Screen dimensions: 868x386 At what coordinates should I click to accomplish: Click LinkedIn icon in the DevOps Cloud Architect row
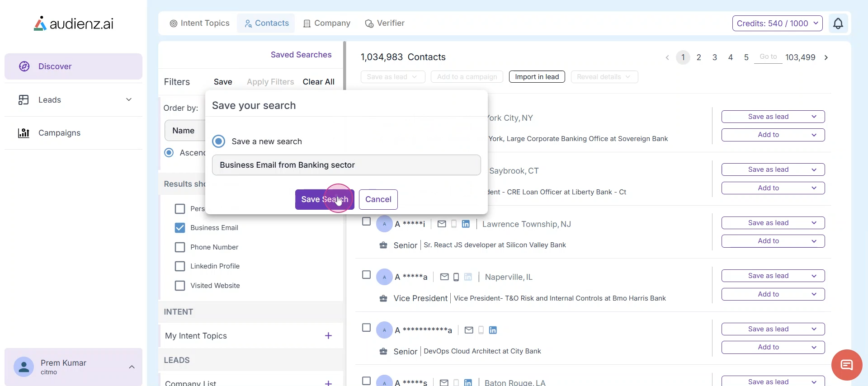click(493, 330)
